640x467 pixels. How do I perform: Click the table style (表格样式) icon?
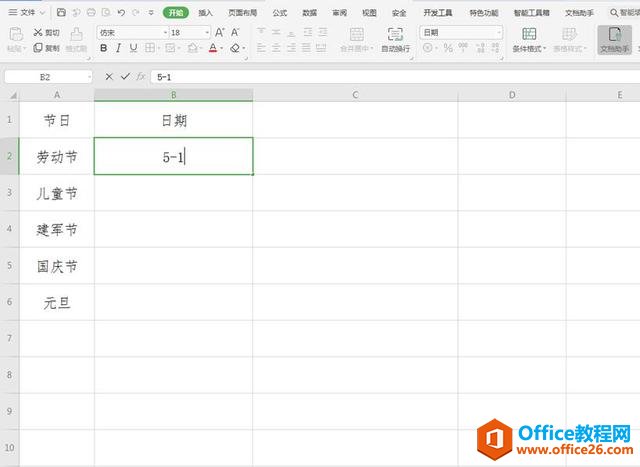tap(569, 34)
